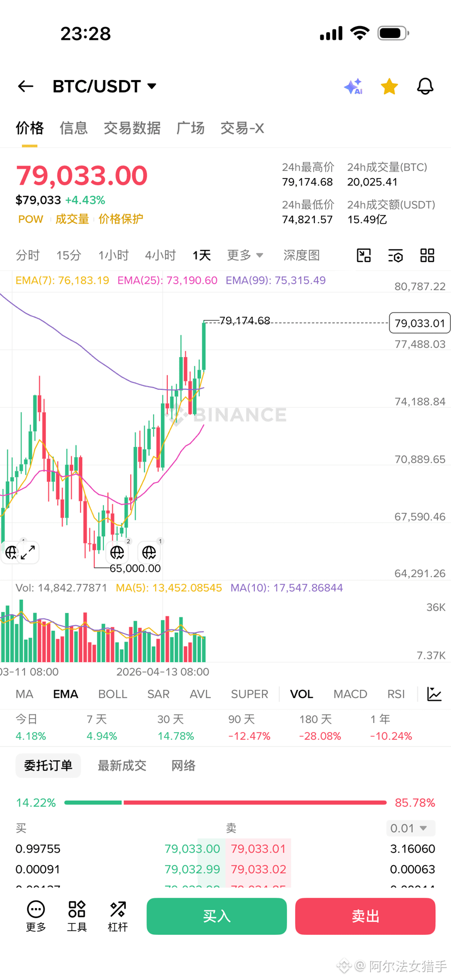Screen dimensions: 451x980
Task: Tap the back arrow icon
Action: coord(26,86)
